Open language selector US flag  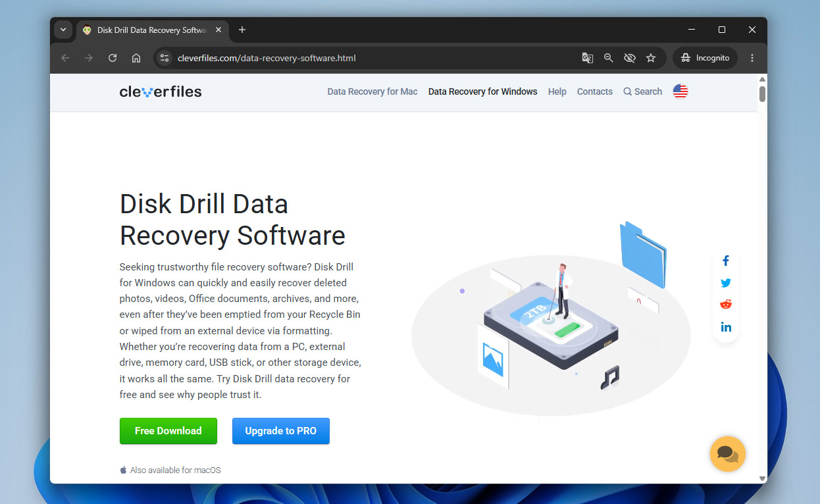click(680, 91)
